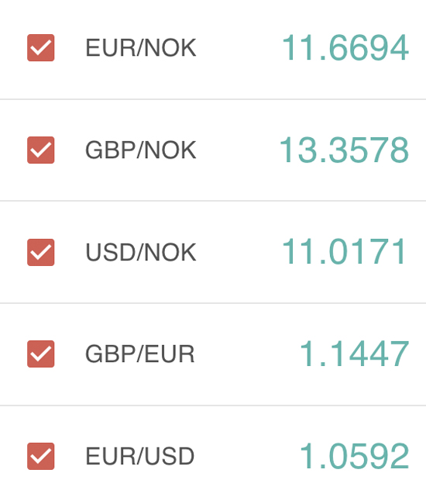Click divider line between GBP/EUR and EUR/USD
The image size is (426, 504).
point(213,406)
